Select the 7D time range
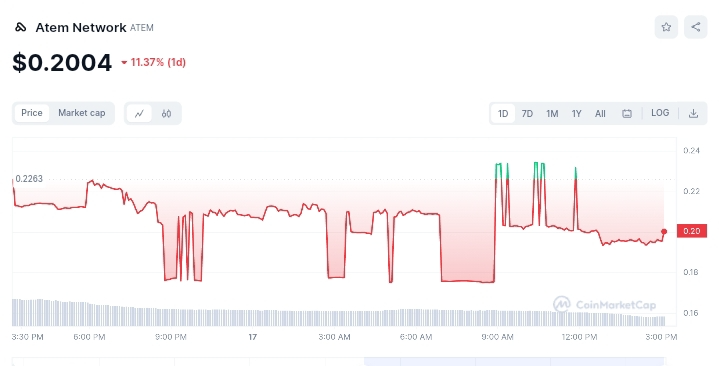The height and width of the screenshot is (366, 719). coord(527,113)
